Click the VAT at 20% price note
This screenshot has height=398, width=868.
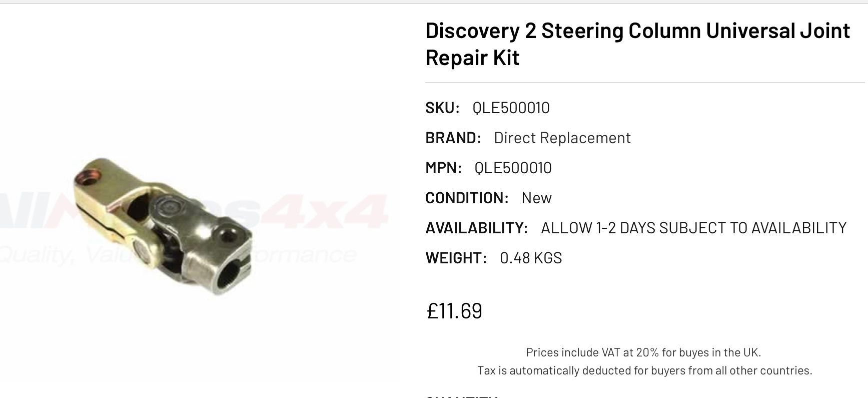pyautogui.click(x=643, y=352)
